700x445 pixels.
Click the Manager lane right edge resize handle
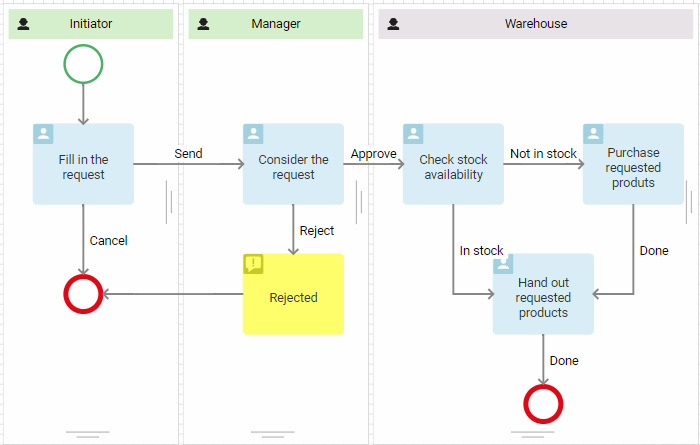(359, 202)
